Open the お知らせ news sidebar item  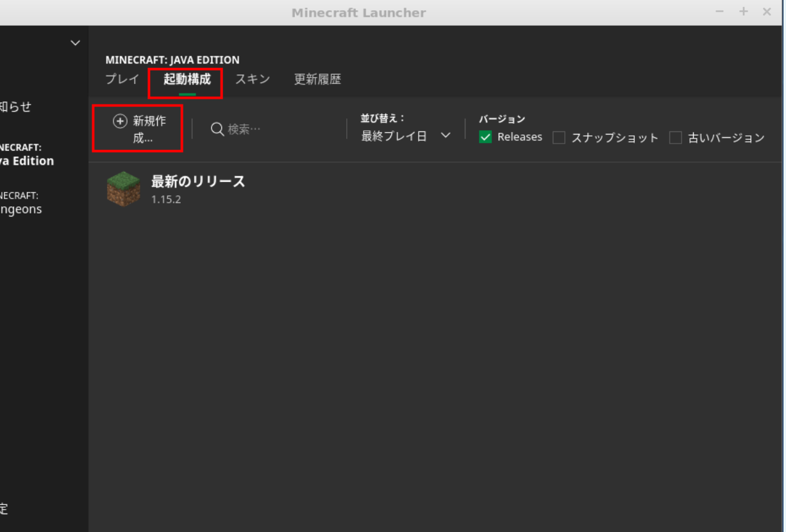pyautogui.click(x=15, y=106)
